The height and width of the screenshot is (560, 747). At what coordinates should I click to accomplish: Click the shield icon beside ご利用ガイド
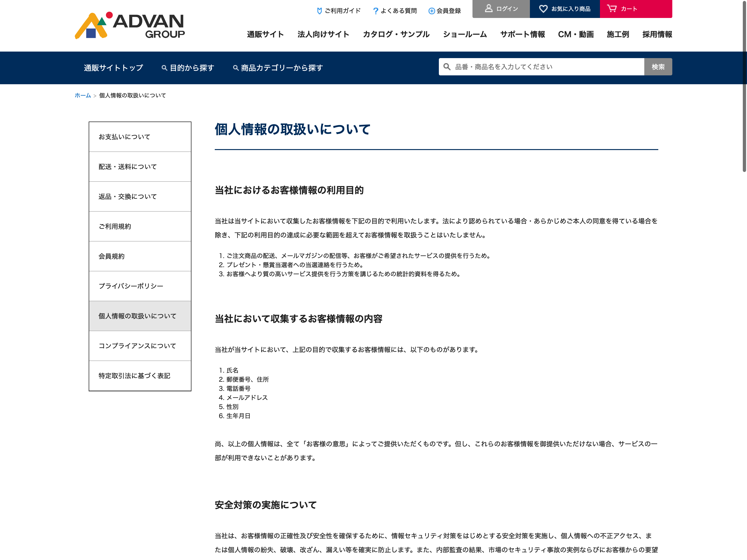coord(319,11)
